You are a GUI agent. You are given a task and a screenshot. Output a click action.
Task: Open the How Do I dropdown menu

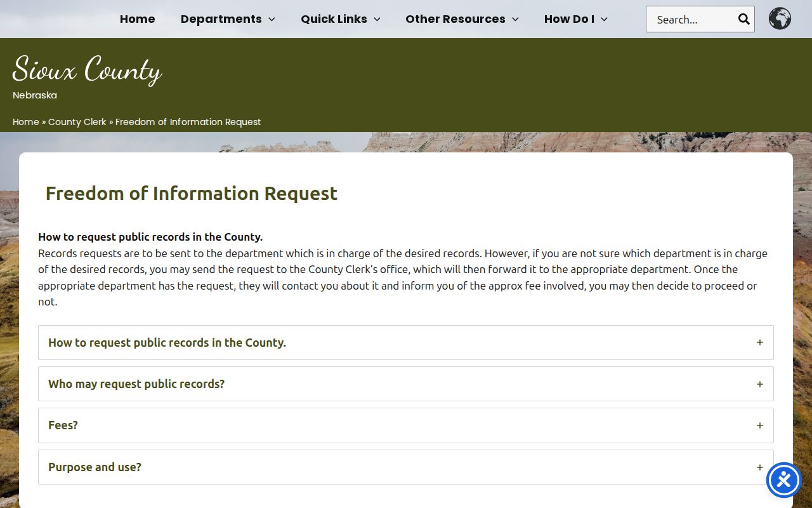point(576,19)
